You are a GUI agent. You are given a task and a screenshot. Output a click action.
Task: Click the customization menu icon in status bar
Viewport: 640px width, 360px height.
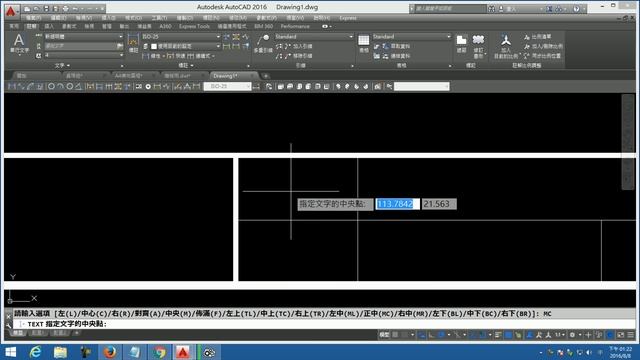(631, 335)
